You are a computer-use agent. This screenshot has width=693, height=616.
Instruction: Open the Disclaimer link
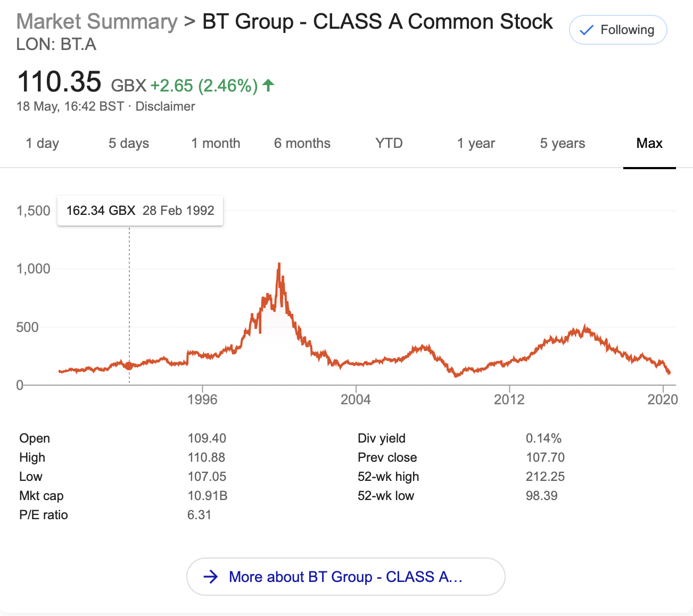[x=165, y=106]
